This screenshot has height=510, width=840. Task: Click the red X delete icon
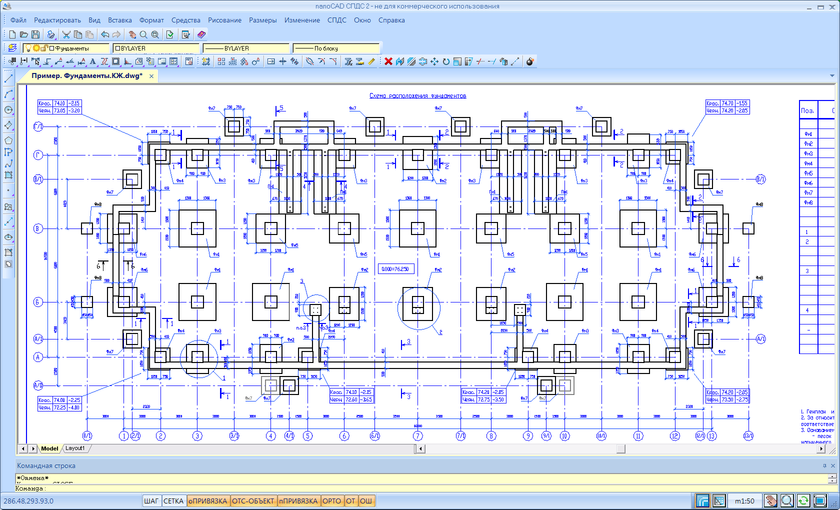click(x=388, y=61)
